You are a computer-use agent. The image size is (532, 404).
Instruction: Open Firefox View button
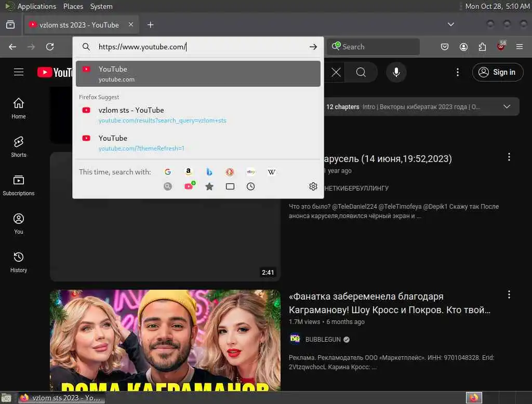10,25
